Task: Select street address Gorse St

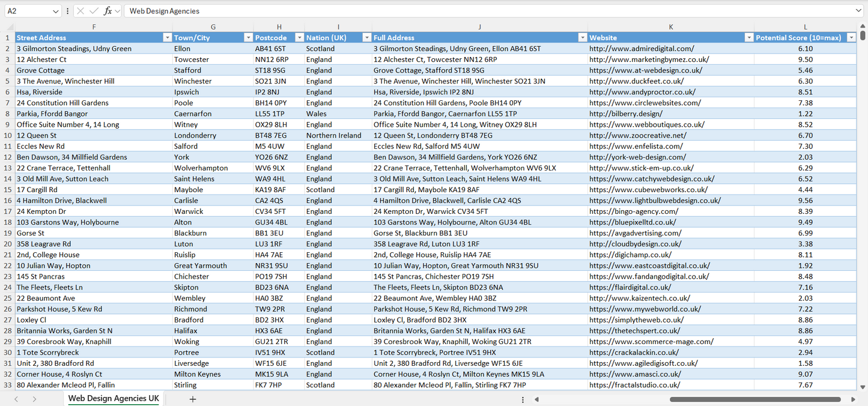Action: (x=94, y=233)
